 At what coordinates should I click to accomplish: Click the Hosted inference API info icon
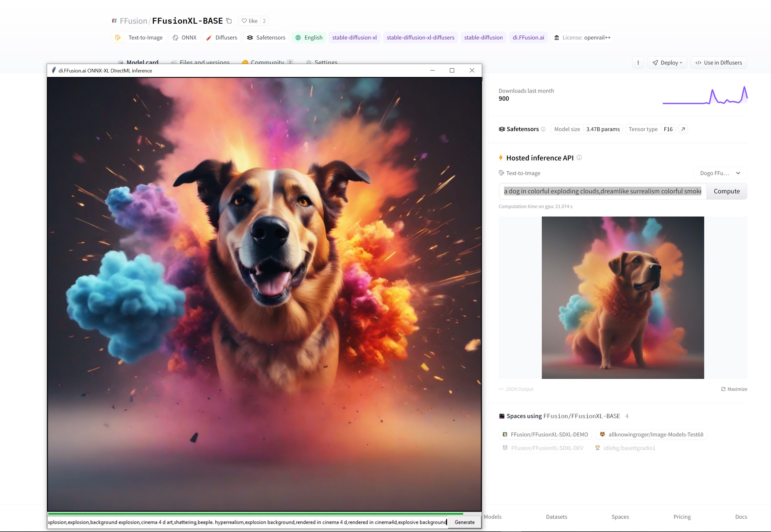(579, 158)
